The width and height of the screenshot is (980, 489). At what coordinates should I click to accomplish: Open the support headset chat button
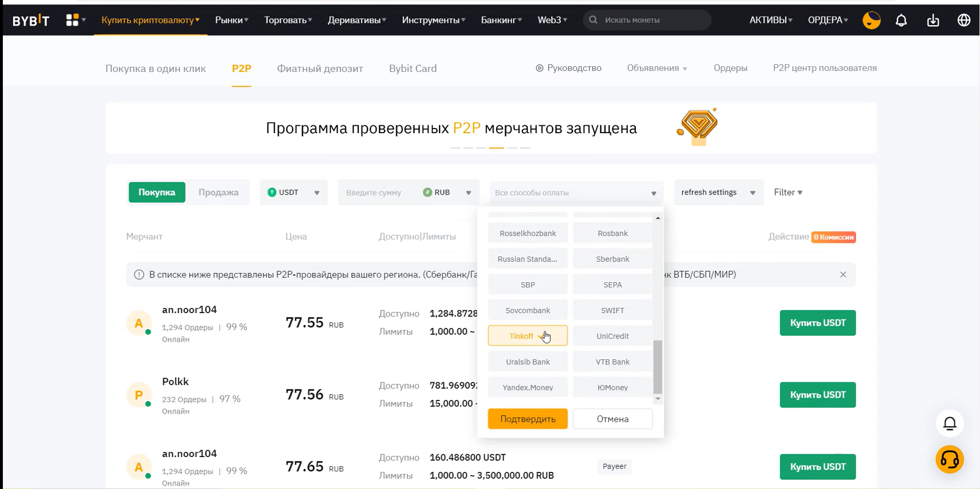pyautogui.click(x=950, y=459)
